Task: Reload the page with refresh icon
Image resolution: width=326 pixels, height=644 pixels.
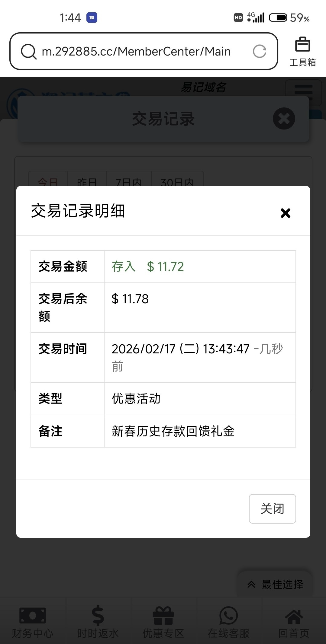Action: pyautogui.click(x=259, y=51)
